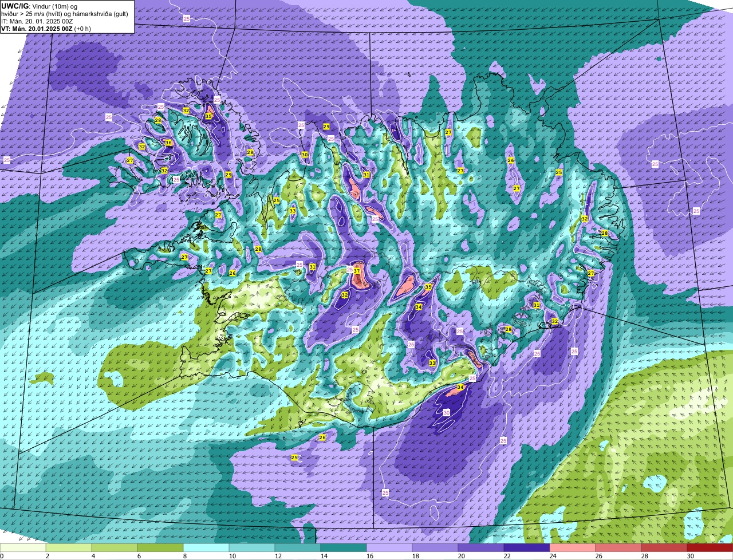Select the 0–2 m/s palest yellow swatch
Image resolution: width=733 pixels, height=560 pixels.
(23, 548)
